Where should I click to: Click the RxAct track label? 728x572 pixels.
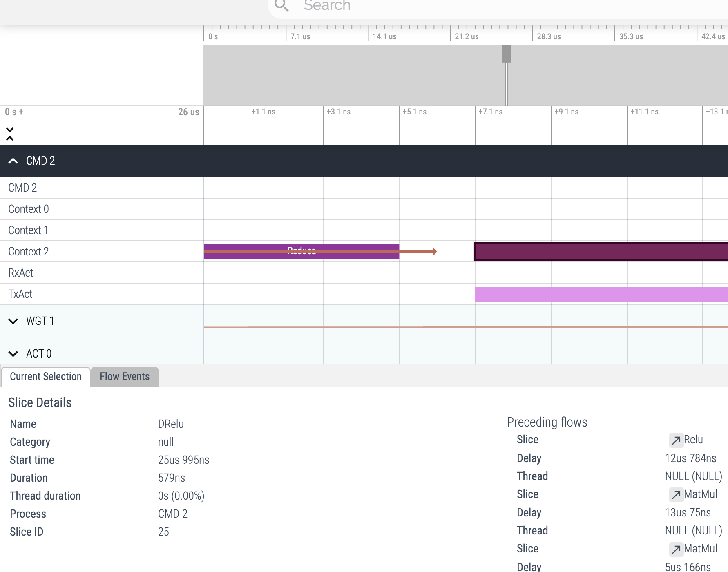pos(20,273)
